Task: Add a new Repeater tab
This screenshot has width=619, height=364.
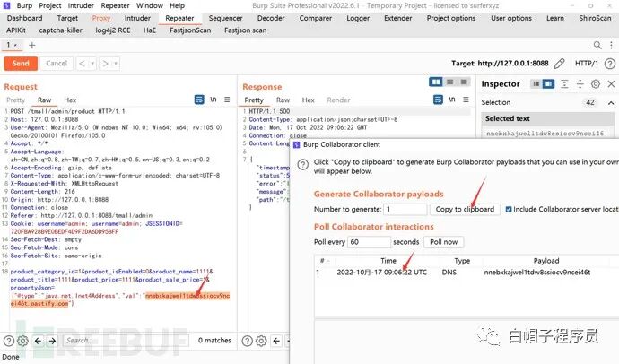Action: click(x=32, y=46)
